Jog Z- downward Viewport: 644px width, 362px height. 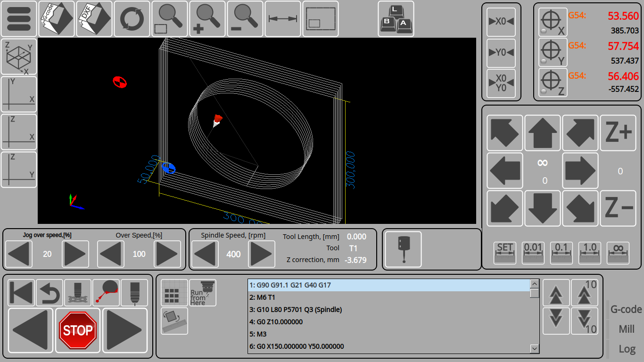click(x=618, y=208)
